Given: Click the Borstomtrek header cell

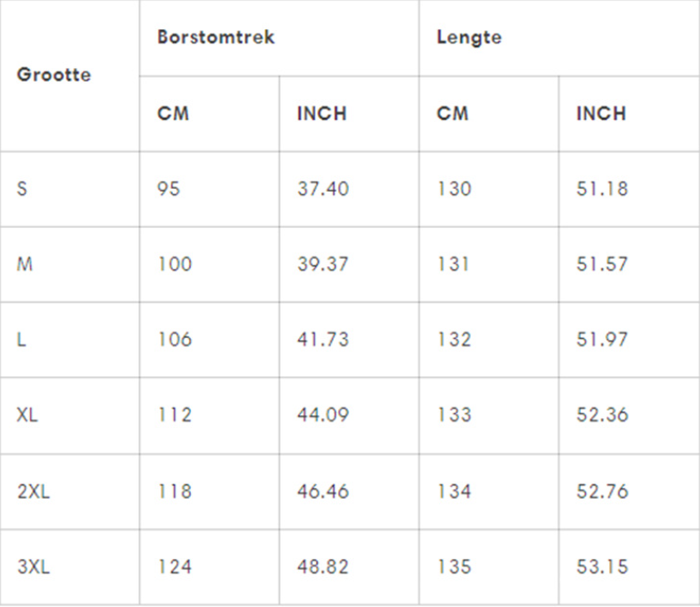Looking at the screenshot, I should 215,38.
